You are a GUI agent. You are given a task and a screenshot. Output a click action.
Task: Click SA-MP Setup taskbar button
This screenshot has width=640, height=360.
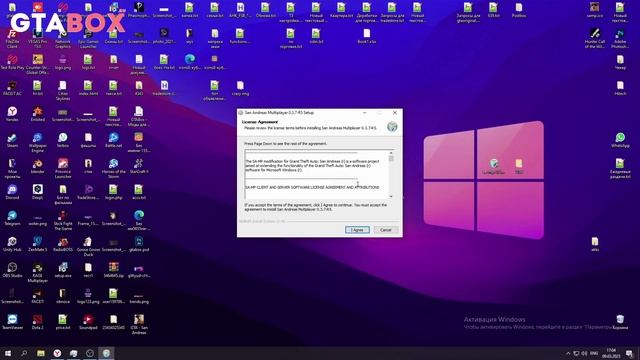pyautogui.click(x=106, y=353)
